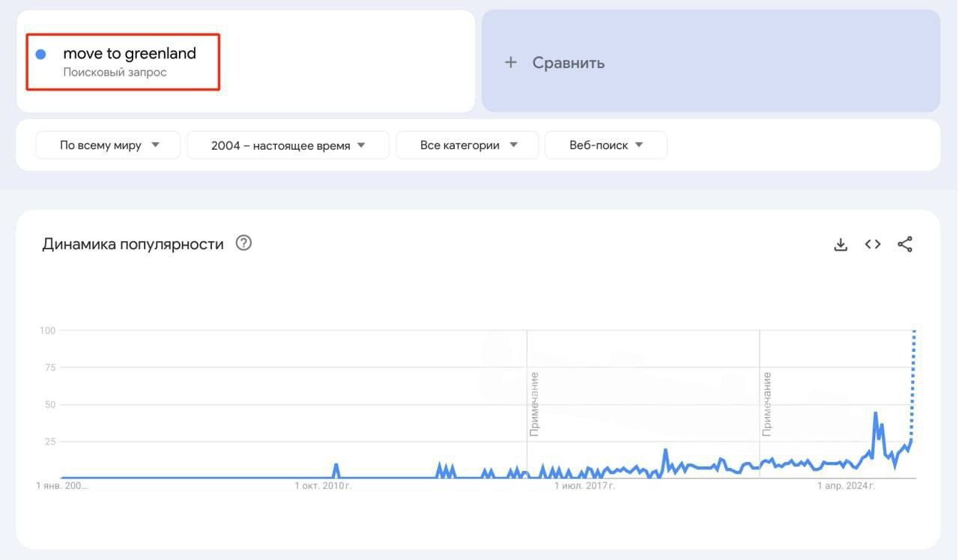Click the blue dot next to move to greenland

click(40, 53)
